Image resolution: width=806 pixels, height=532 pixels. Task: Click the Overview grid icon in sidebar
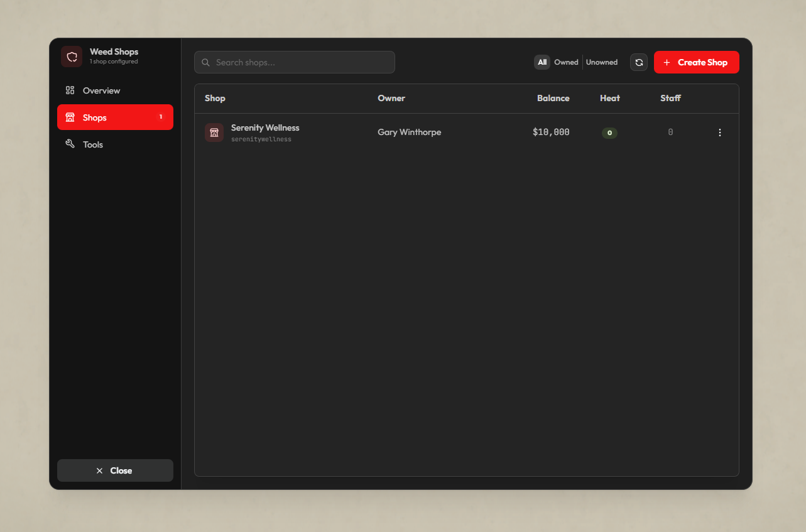point(70,90)
